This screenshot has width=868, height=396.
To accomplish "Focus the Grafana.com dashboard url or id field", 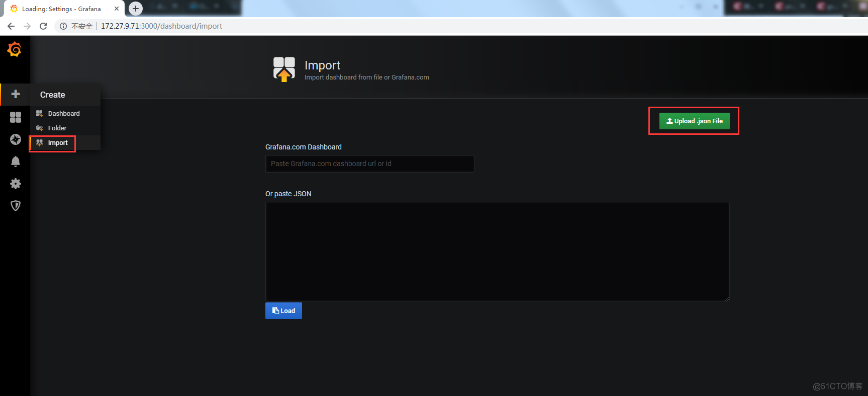I will click(369, 164).
